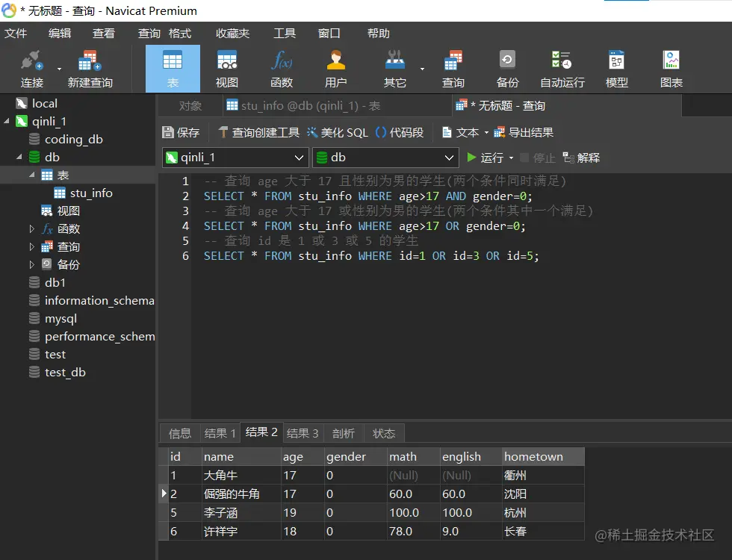Image resolution: width=732 pixels, height=560 pixels.
Task: Click 导出结果 export result button
Action: pos(524,133)
